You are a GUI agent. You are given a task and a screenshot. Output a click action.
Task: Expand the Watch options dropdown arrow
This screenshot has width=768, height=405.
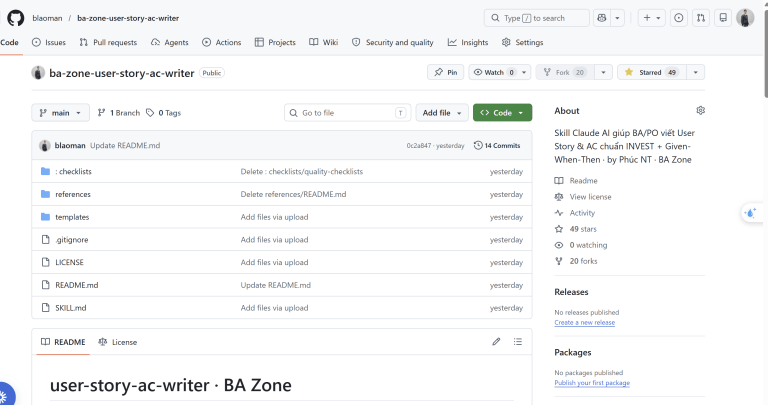[x=524, y=72]
